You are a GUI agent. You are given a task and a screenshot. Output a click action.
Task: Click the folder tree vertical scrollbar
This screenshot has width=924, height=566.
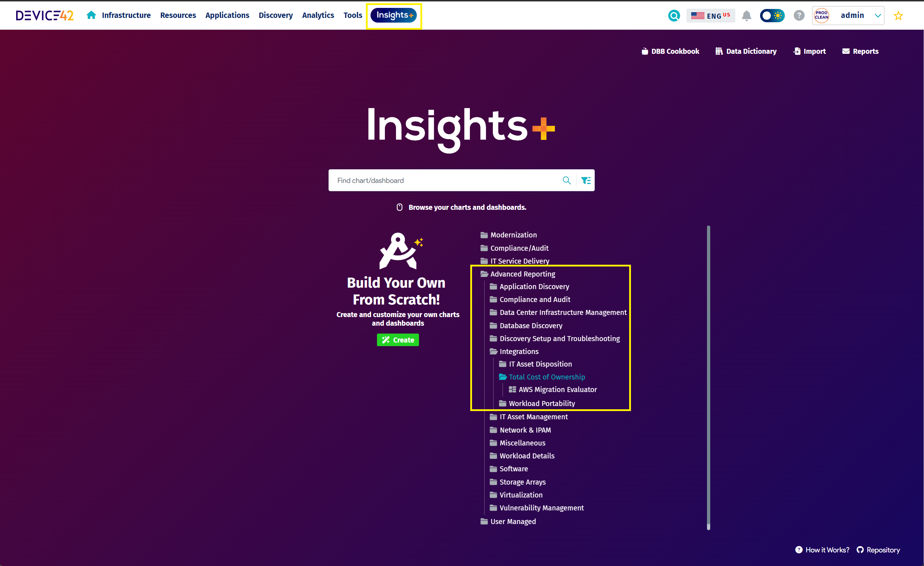tap(708, 377)
